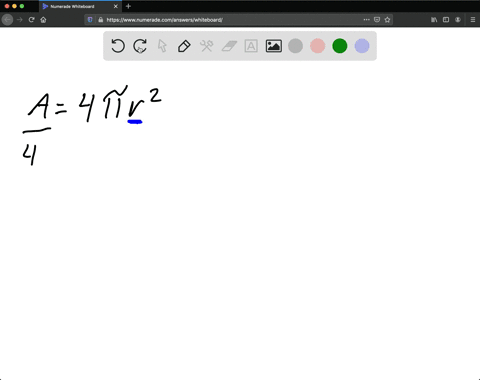
Task: Choose the pink color swatch
Action: (318, 46)
